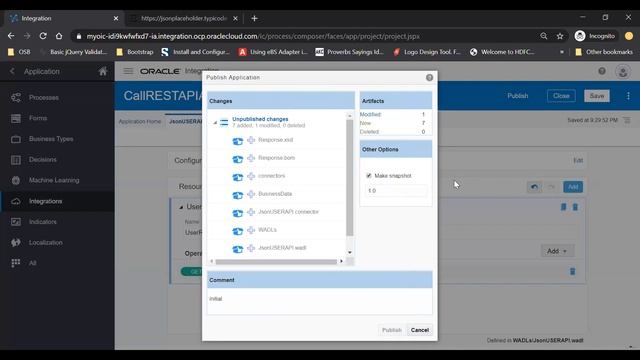Select the Business Types briefcase icon
640x360 pixels.
[x=16, y=139]
